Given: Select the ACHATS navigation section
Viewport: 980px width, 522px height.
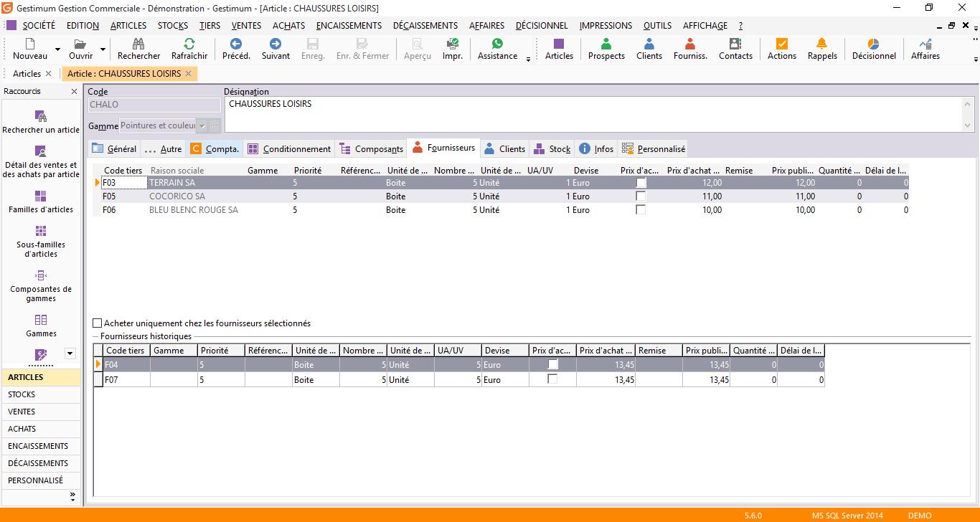Looking at the screenshot, I should [41, 429].
